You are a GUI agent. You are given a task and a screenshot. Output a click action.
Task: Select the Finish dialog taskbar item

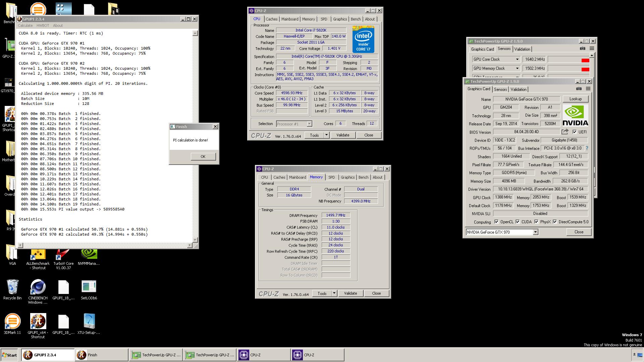(101, 355)
